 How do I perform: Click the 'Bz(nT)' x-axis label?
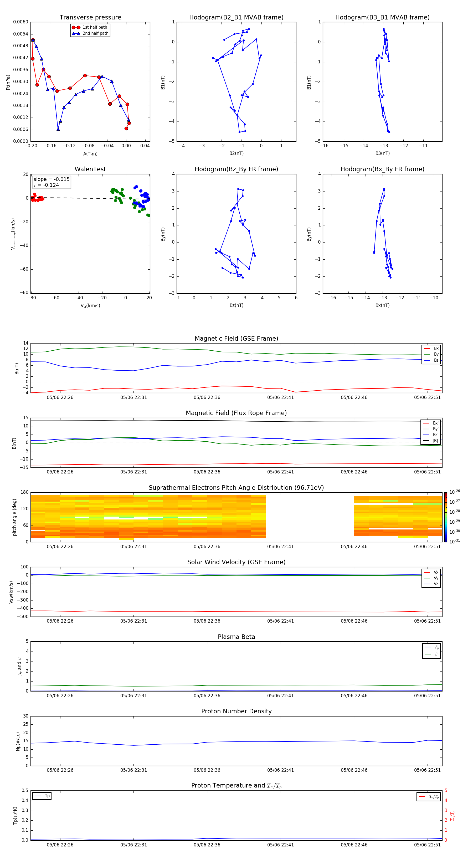pos(236,305)
